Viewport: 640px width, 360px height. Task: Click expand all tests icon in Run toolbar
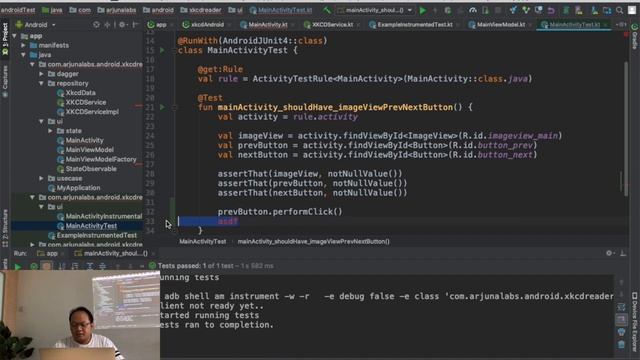tap(89, 266)
